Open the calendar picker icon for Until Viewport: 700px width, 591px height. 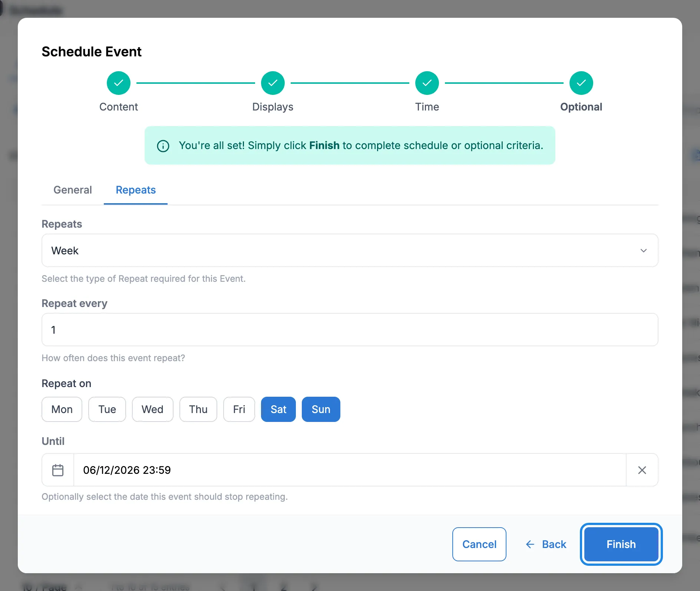tap(58, 470)
